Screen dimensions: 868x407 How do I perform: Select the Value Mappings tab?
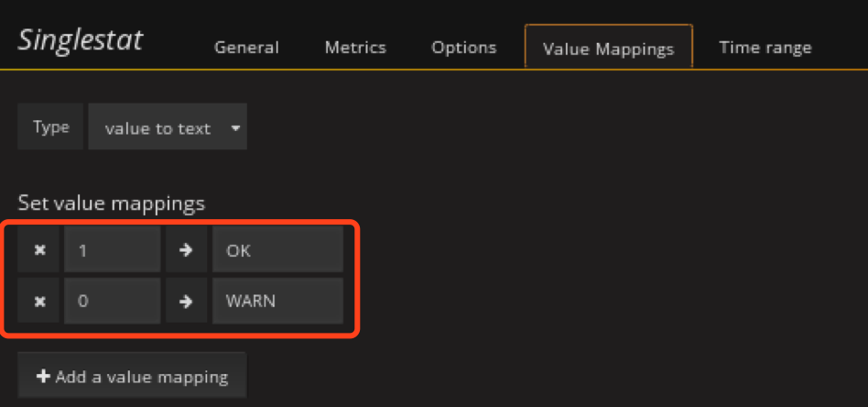point(608,49)
